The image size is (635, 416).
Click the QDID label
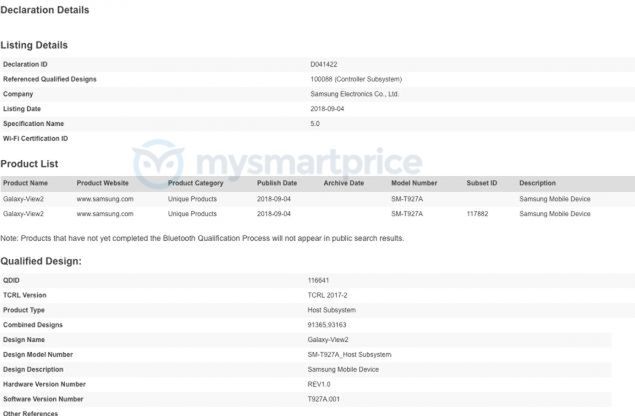[11, 280]
